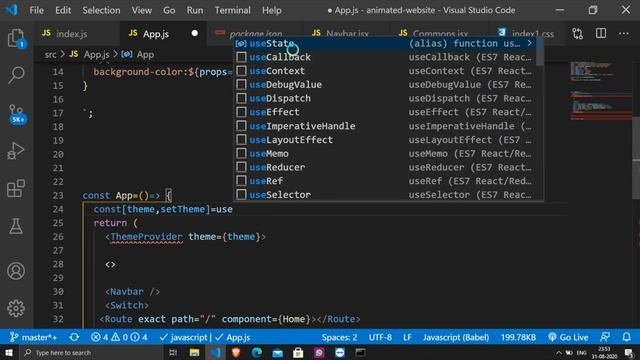Image resolution: width=640 pixels, height=360 pixels.
Task: Click the Windows Start button
Action: click(x=9, y=352)
